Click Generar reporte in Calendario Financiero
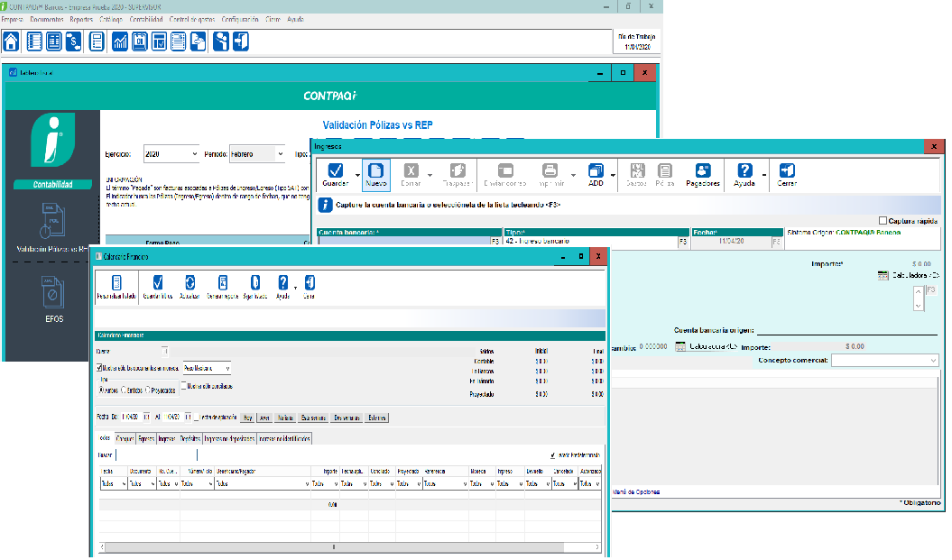The image size is (952, 560). (223, 287)
